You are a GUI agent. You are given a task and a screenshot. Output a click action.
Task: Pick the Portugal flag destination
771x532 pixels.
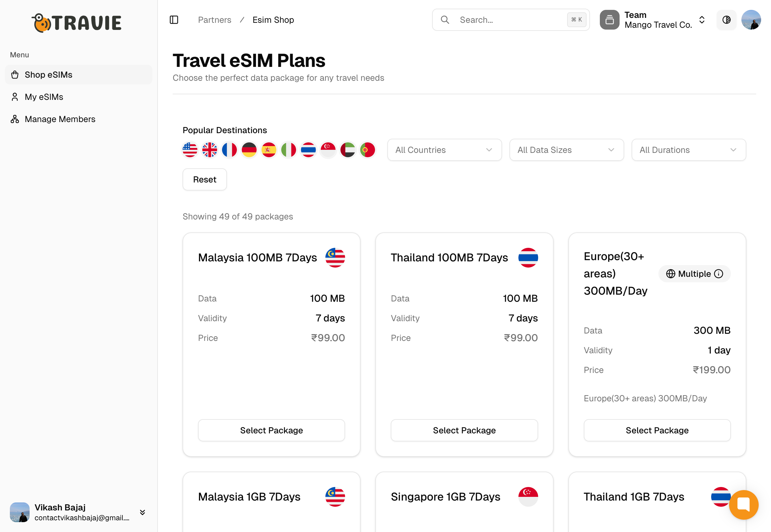point(368,150)
